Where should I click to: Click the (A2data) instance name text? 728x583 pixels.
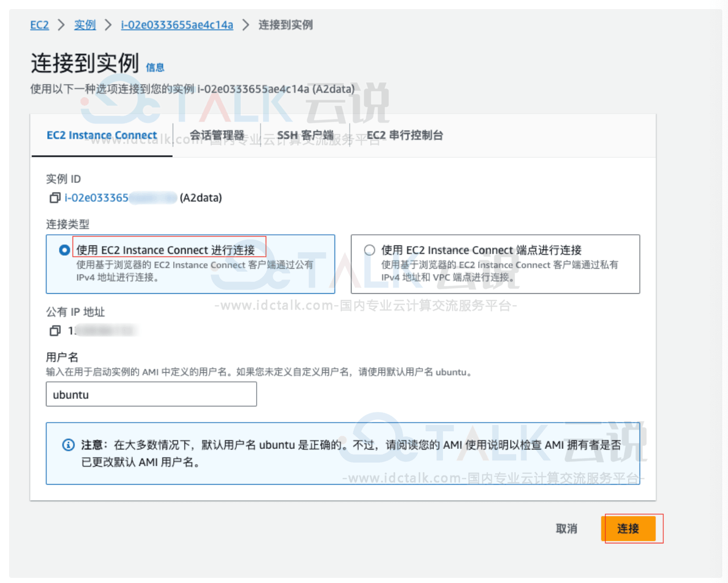(201, 198)
